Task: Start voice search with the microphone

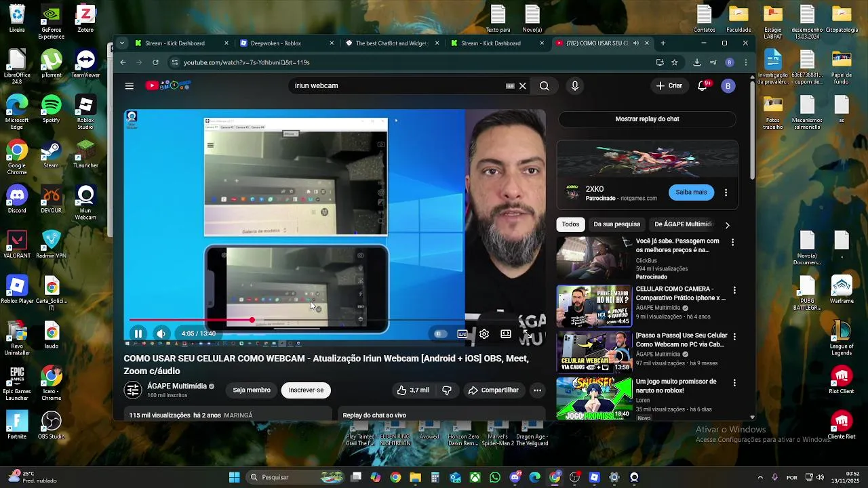Action: point(575,85)
